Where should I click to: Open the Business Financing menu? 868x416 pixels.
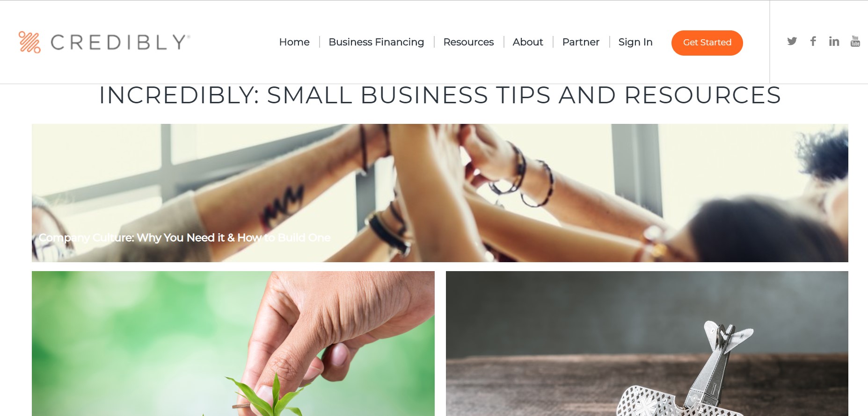[x=376, y=42]
